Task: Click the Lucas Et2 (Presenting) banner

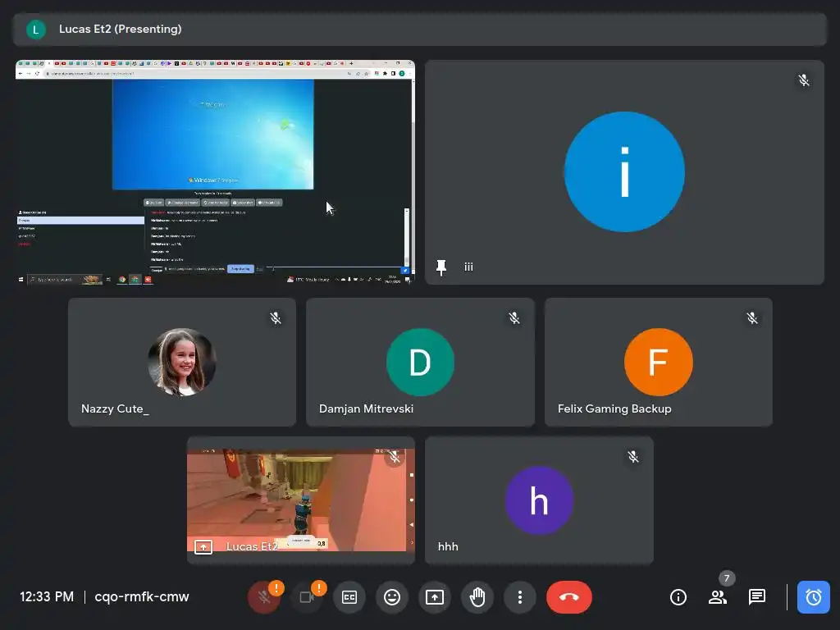Action: click(x=420, y=29)
